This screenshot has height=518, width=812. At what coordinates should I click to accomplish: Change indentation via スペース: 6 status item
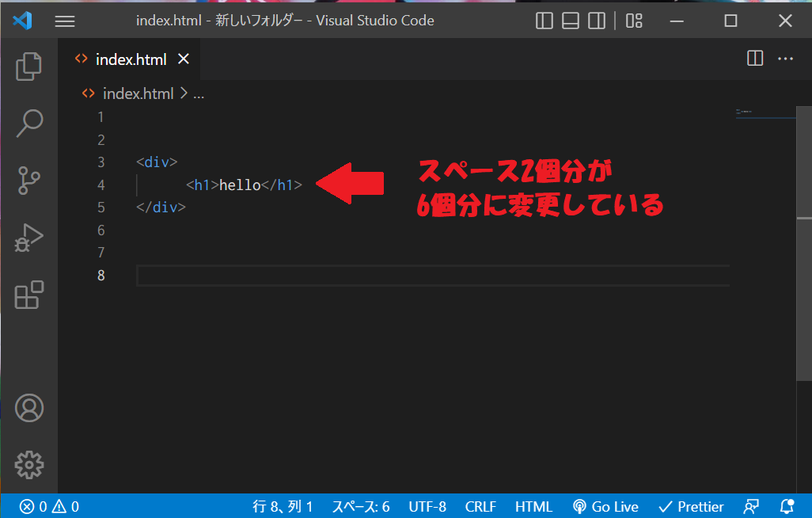(361, 507)
